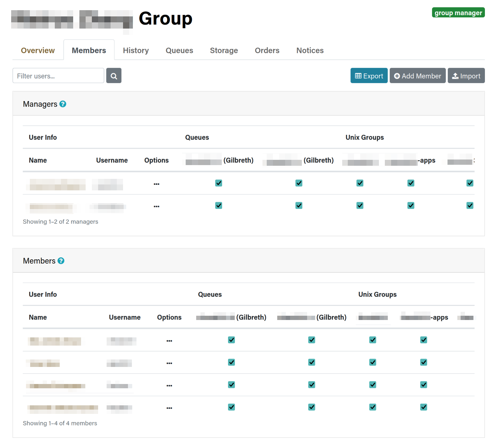This screenshot has height=448, width=500.
Task: Click the Options header in the Managers table
Action: [x=156, y=160]
